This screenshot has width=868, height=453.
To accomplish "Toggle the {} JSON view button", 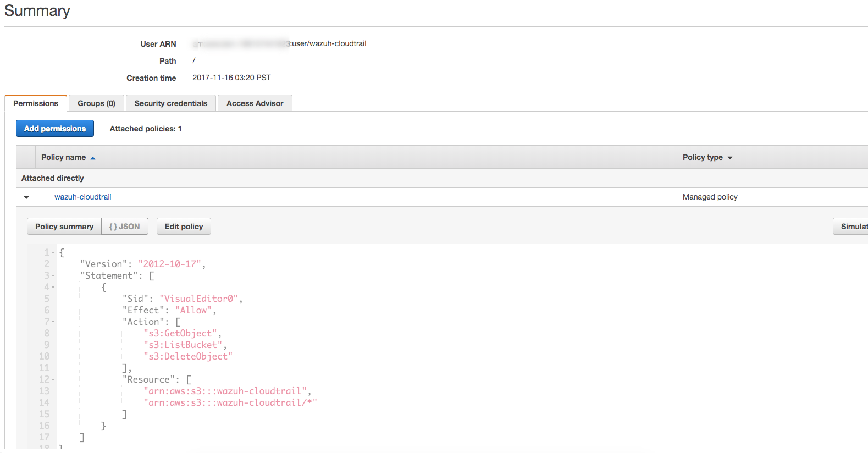I will point(125,226).
